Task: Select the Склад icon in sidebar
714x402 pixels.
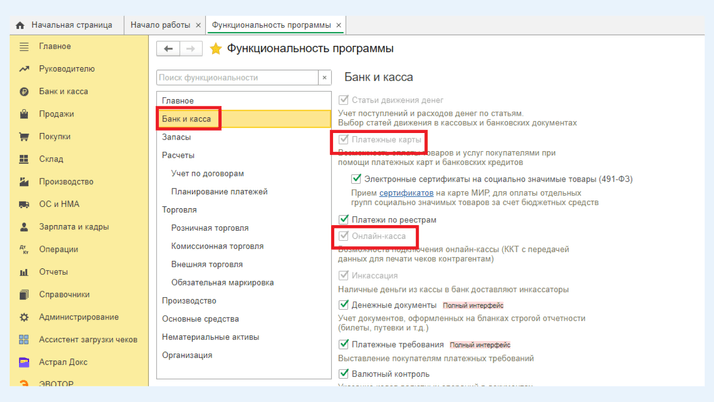Action: [x=24, y=159]
